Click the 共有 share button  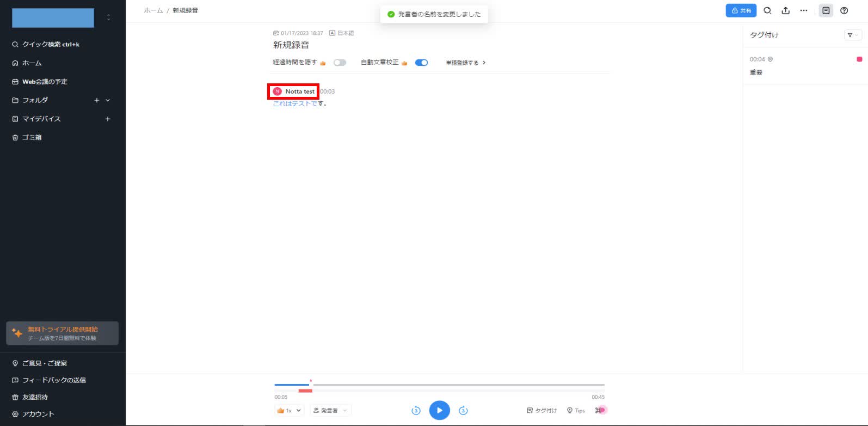(x=741, y=10)
